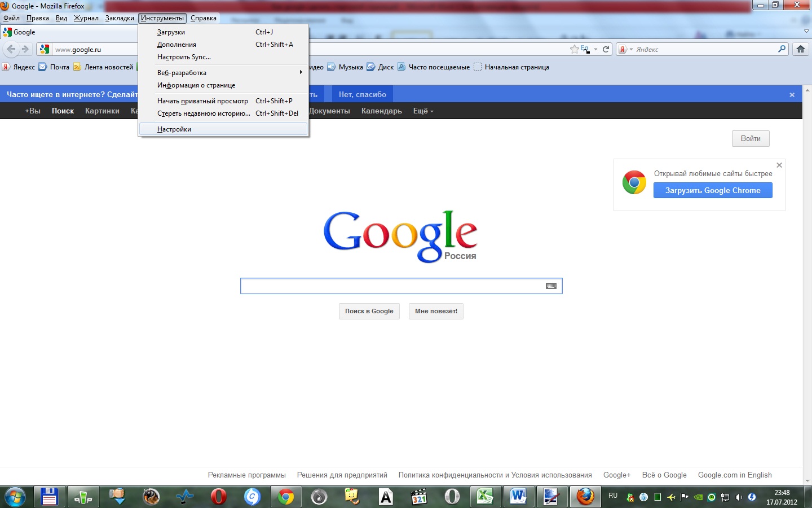Open Media Player Classic taskbar icon
The image size is (812, 508).
[419, 497]
